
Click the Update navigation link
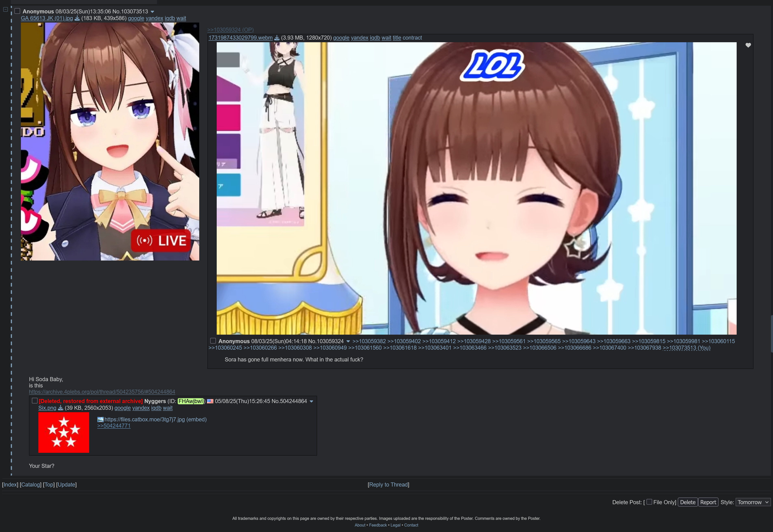(66, 485)
